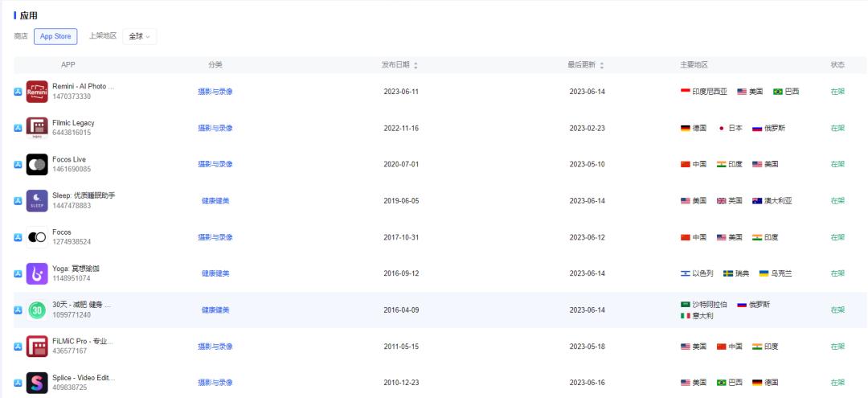Click App Store badge beside 30天

pyautogui.click(x=18, y=310)
